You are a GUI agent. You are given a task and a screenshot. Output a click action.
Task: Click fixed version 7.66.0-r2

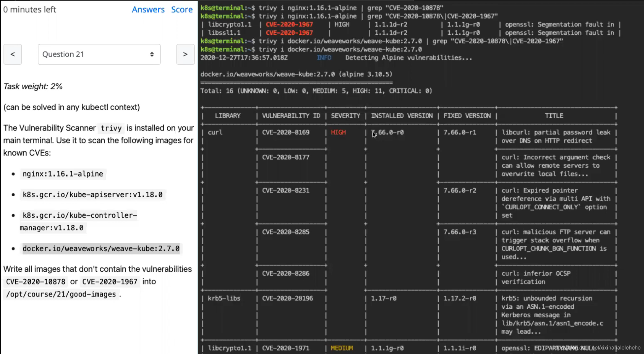pos(460,190)
